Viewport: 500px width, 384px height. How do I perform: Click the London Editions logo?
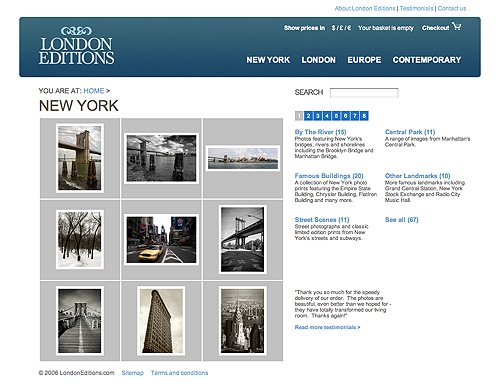pyautogui.click(x=76, y=45)
